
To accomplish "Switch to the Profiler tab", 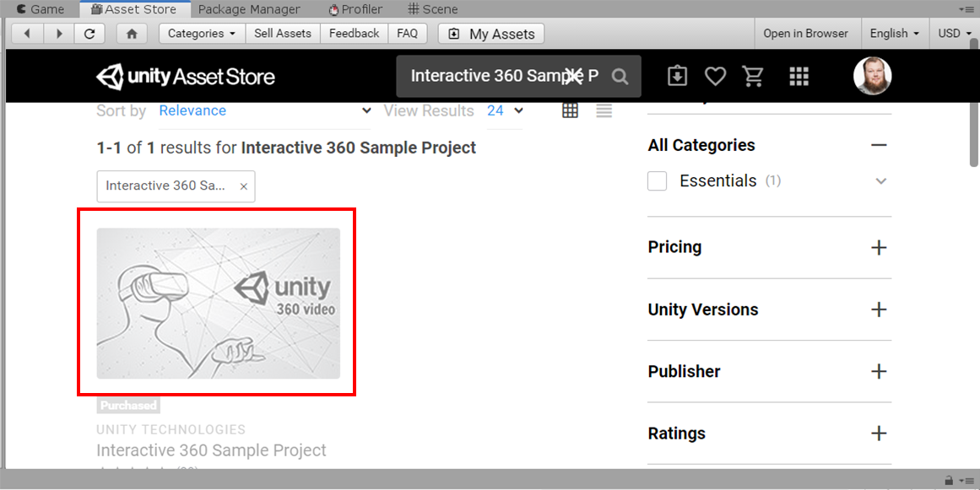I will [355, 9].
